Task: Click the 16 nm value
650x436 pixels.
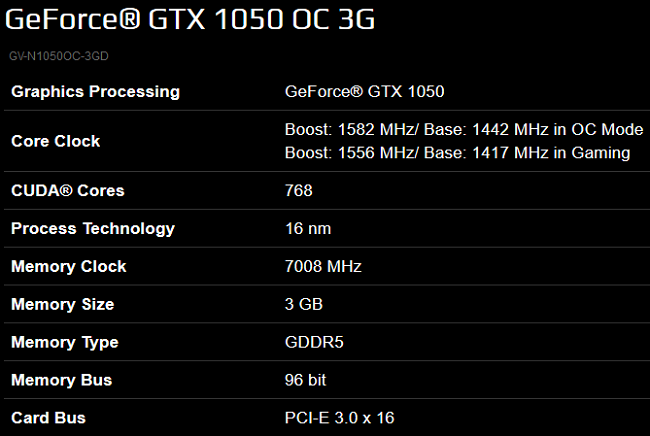Action: (308, 228)
